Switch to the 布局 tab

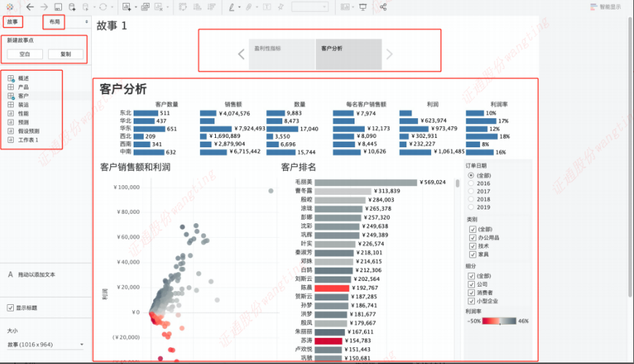click(x=54, y=22)
